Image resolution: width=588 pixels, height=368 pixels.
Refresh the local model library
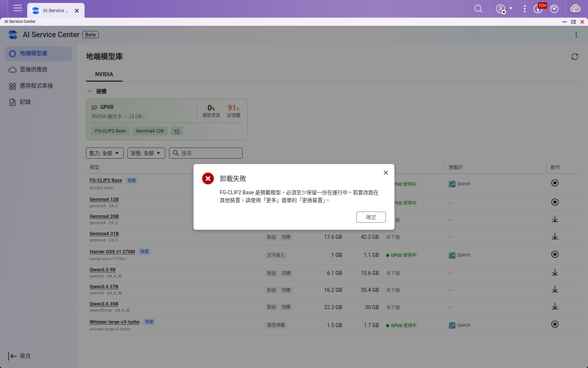click(x=575, y=57)
